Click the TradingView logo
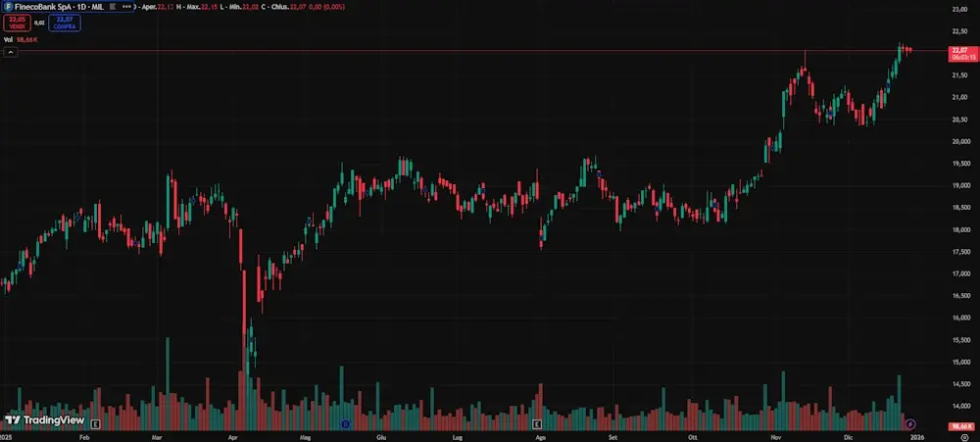Viewport: 980px width, 442px height. [44, 419]
